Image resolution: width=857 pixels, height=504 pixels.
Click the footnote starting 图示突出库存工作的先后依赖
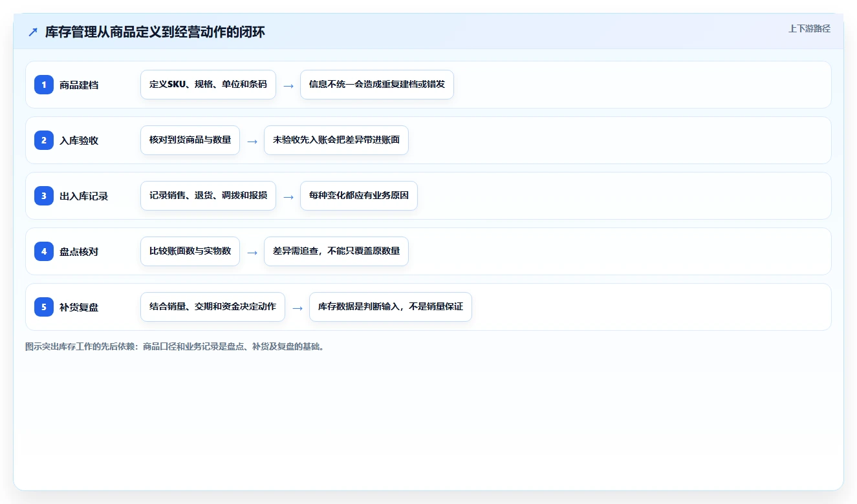[176, 346]
